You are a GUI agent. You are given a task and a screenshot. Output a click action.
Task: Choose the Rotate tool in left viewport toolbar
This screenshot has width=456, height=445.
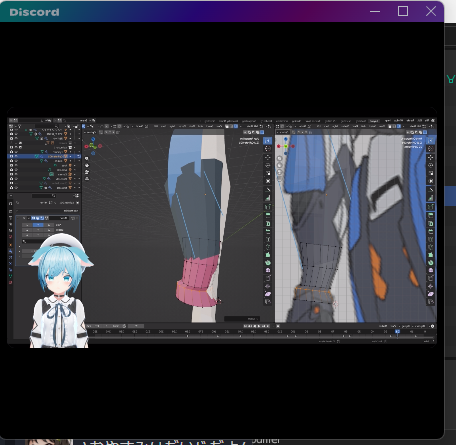(x=268, y=165)
